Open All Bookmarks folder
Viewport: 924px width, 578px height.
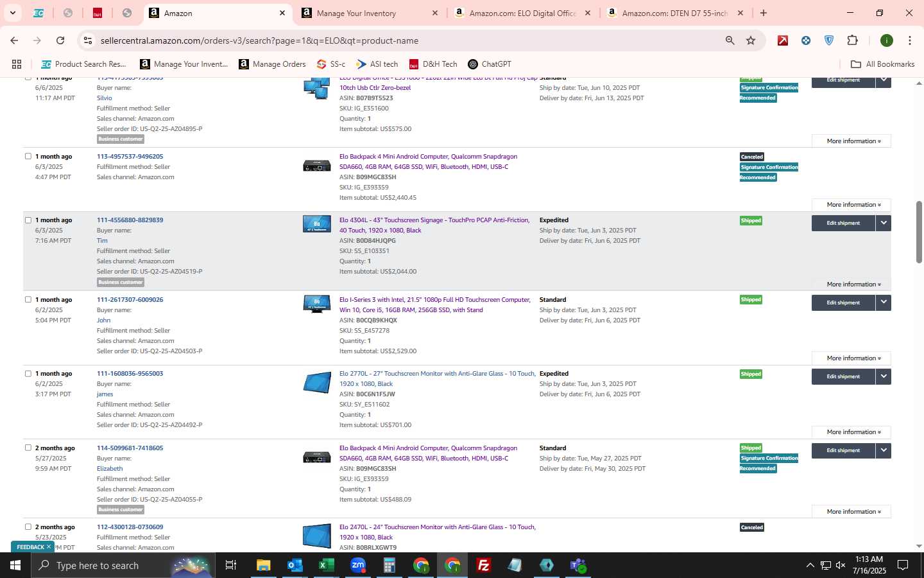(882, 64)
